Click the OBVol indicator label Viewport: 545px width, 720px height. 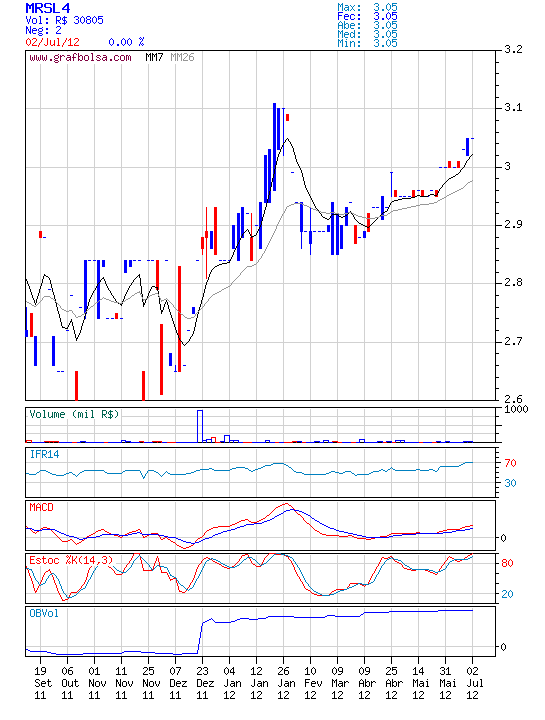coord(44,613)
